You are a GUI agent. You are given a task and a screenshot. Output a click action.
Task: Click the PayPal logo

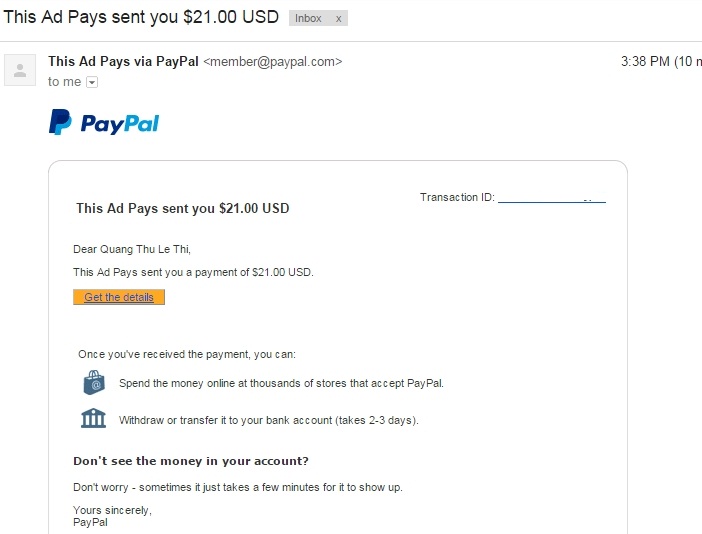click(104, 123)
